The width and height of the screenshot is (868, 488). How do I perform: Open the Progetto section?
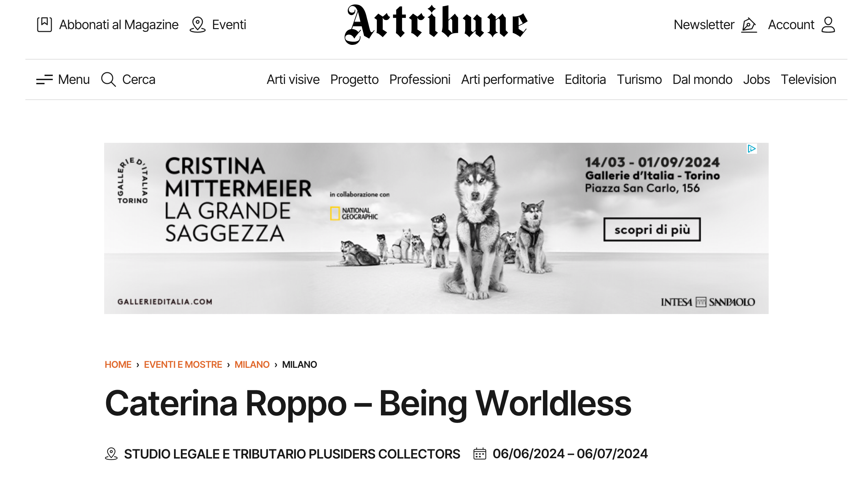[354, 79]
